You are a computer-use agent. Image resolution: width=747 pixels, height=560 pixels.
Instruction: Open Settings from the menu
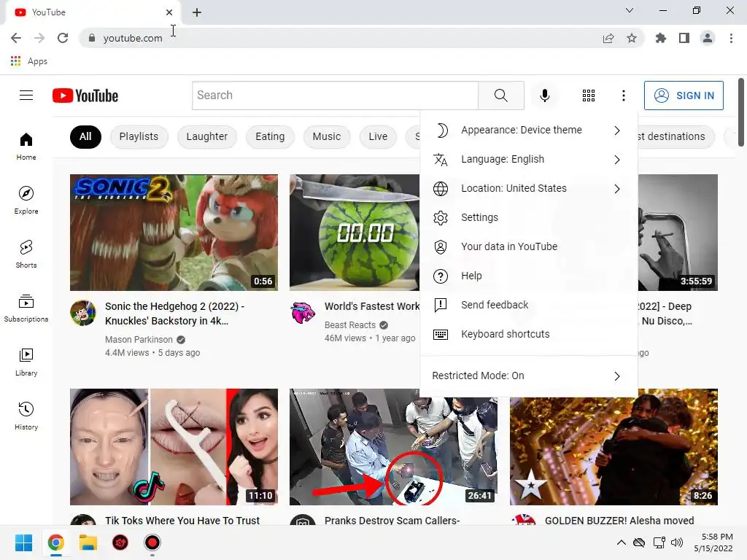pyautogui.click(x=529, y=217)
